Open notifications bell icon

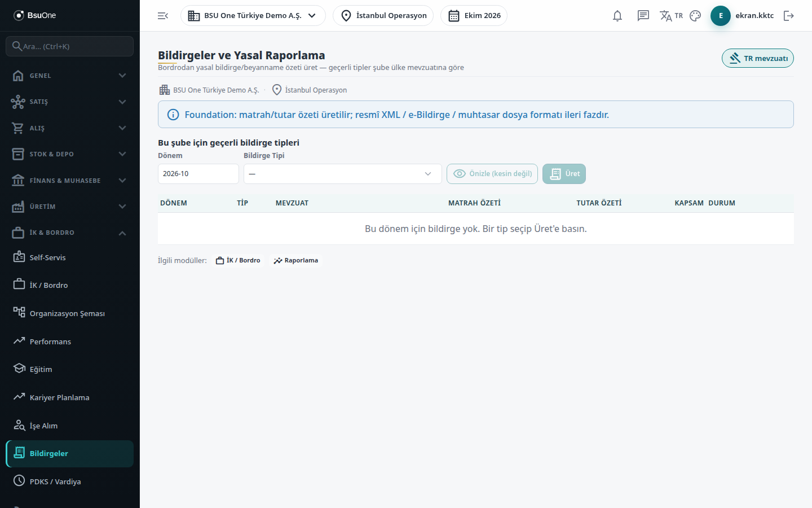pos(617,16)
